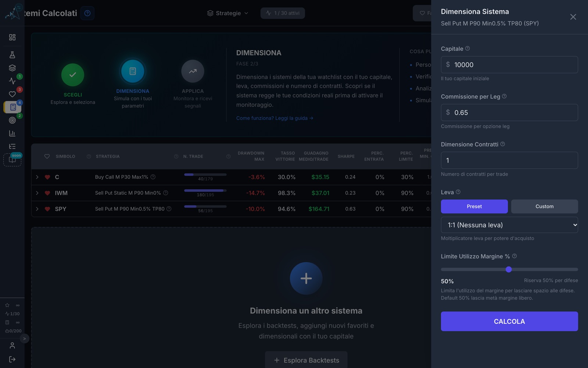The width and height of the screenshot is (588, 368).
Task: Click the Dimensione Contratti help icon
Action: point(502,144)
